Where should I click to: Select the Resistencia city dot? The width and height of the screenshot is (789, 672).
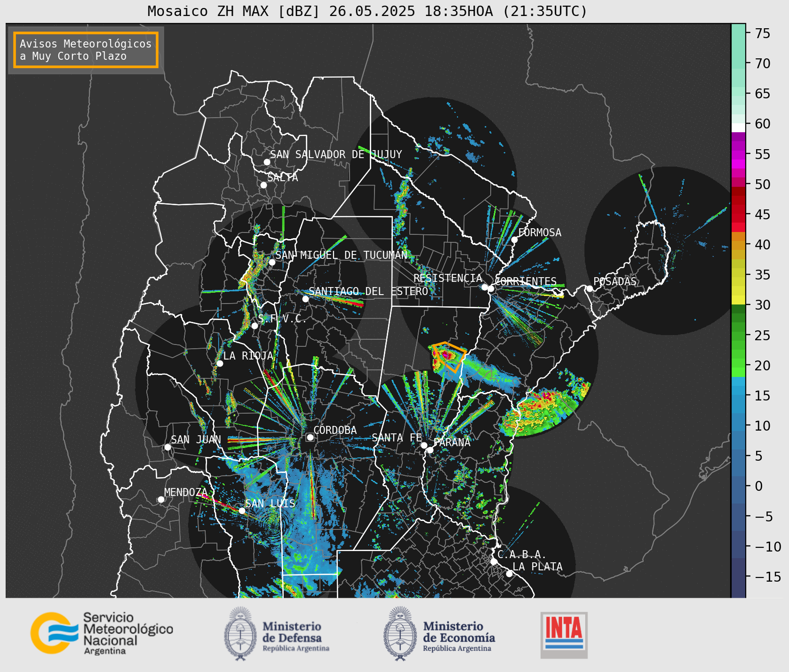click(485, 287)
